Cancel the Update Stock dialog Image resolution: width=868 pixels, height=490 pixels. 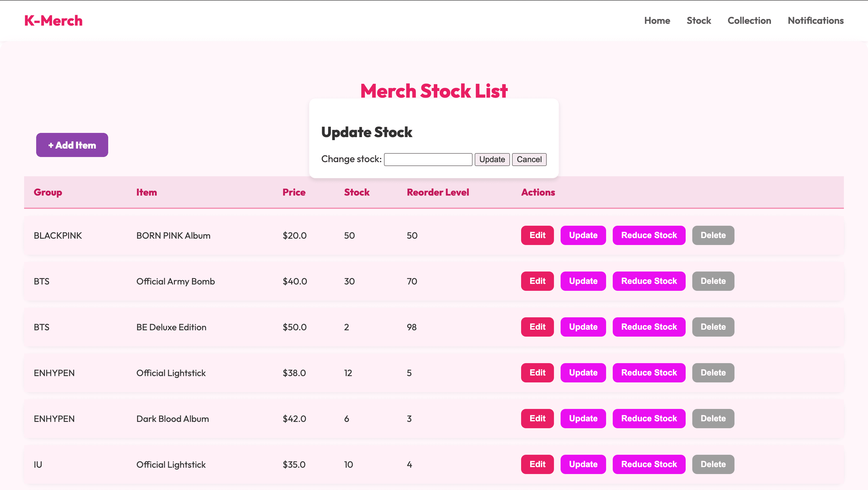529,159
